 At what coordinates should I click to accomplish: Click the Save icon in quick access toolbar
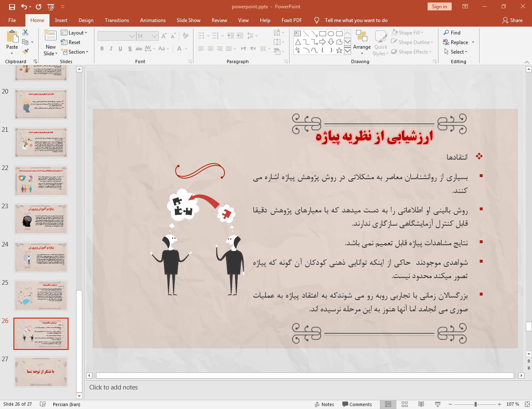pos(12,7)
